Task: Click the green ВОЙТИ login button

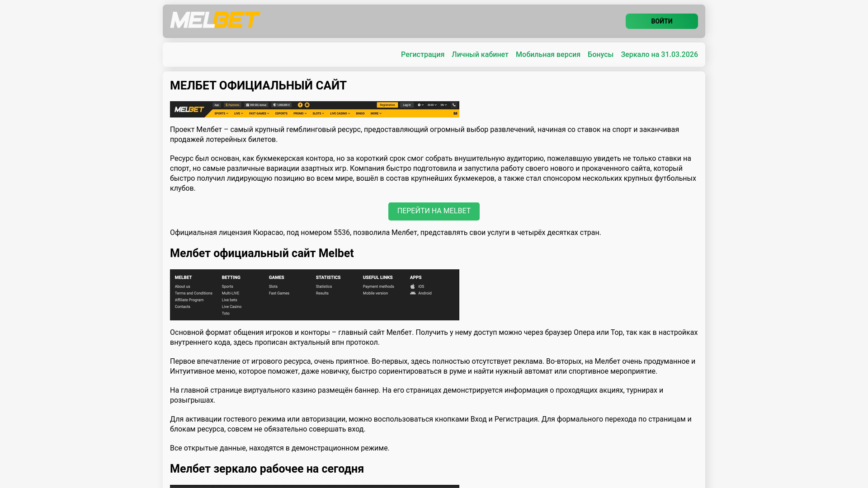Action: click(x=661, y=21)
